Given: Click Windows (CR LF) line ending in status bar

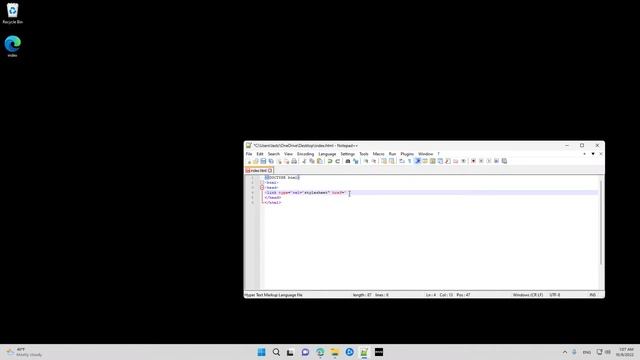Looking at the screenshot, I should 528,295.
